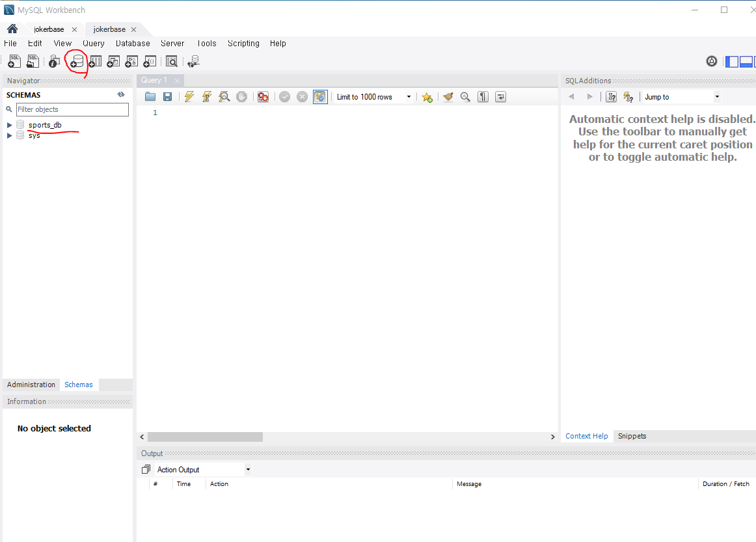Close the first jokerbase connection tab

coord(74,29)
